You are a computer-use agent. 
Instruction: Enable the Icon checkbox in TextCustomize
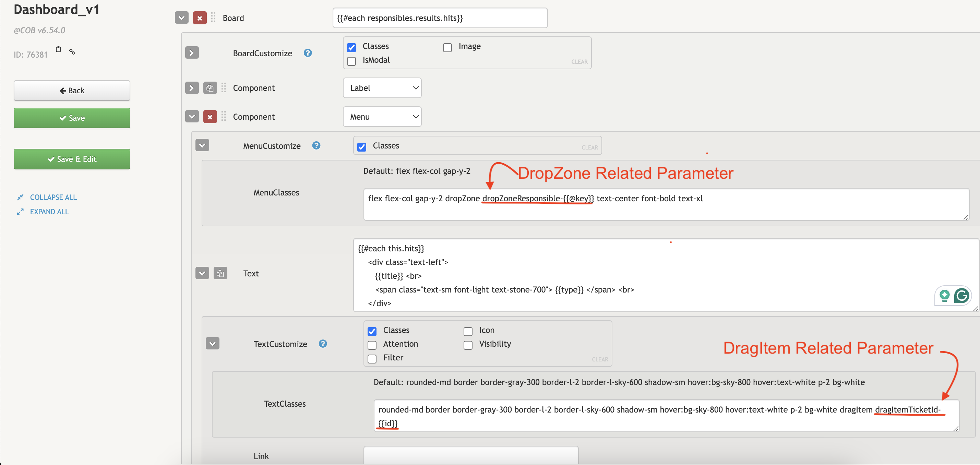point(468,331)
